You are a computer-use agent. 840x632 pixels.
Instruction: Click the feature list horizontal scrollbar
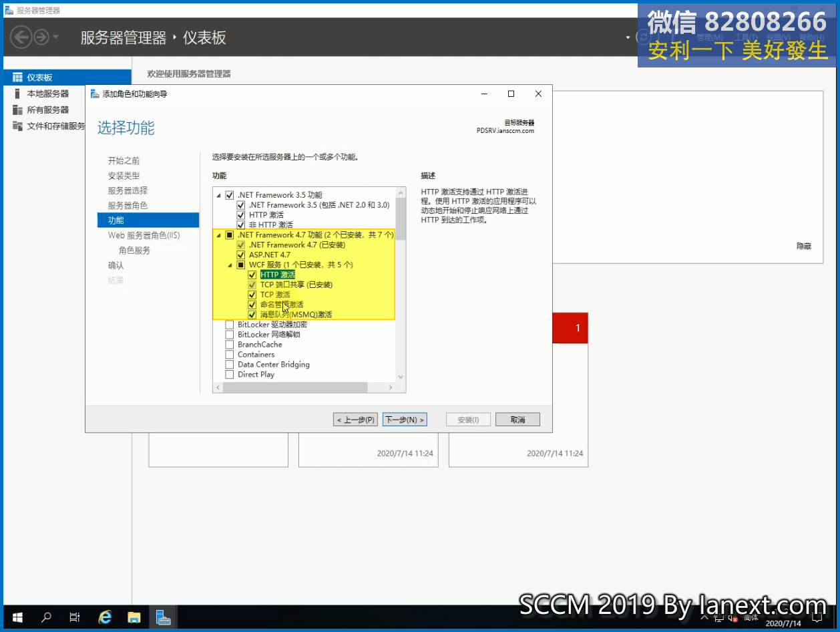295,387
